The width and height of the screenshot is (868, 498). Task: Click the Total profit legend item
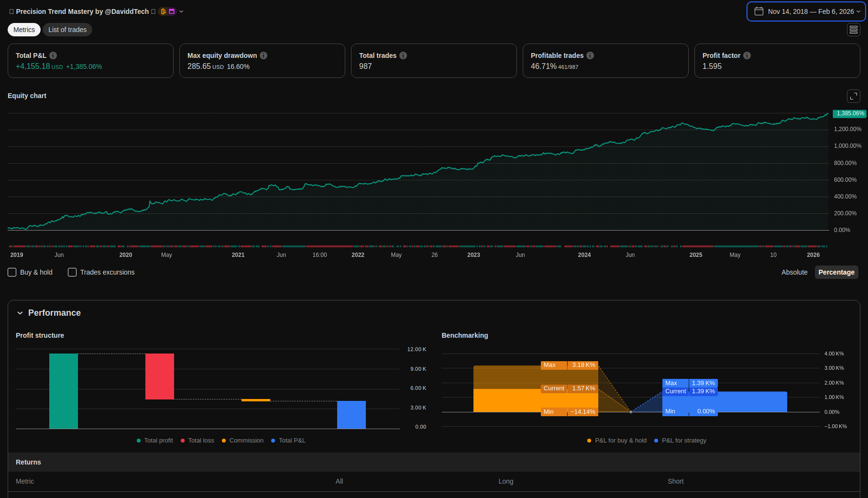click(x=155, y=441)
